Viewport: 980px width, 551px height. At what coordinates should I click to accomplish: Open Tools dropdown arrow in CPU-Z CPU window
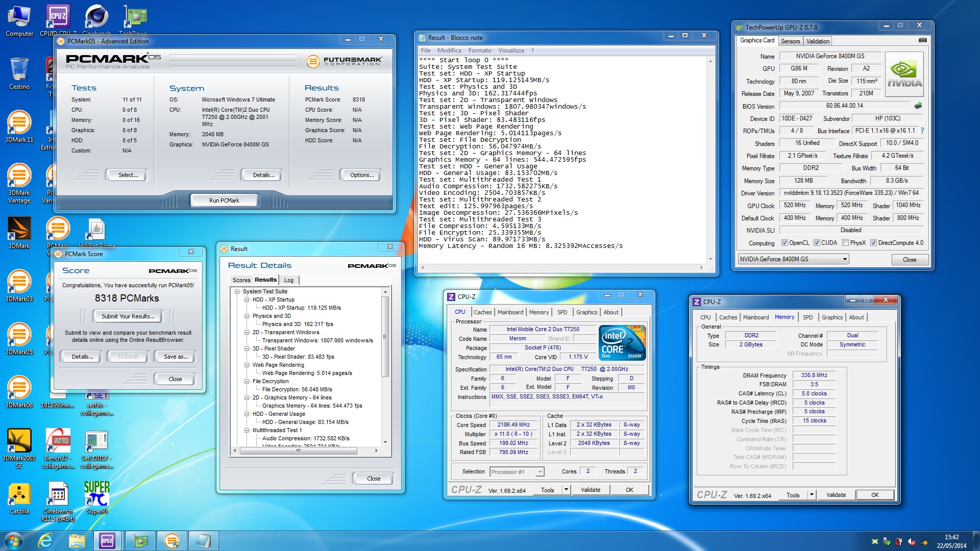click(x=566, y=490)
